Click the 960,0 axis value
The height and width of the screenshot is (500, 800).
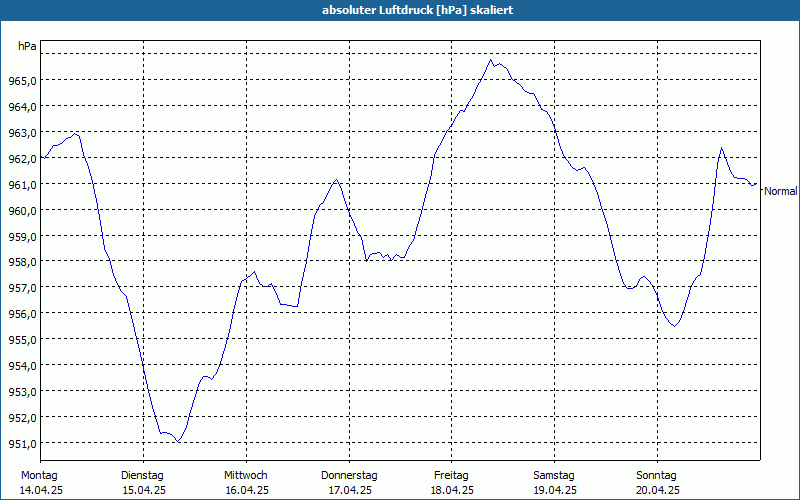[22, 210]
